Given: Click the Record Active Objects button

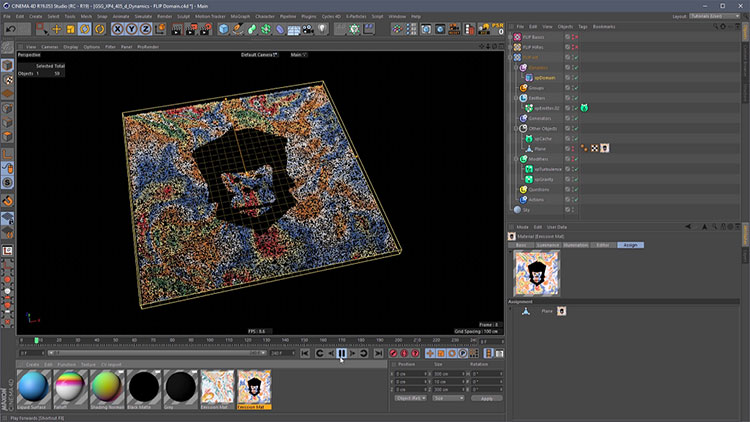Looking at the screenshot, I should (x=393, y=353).
